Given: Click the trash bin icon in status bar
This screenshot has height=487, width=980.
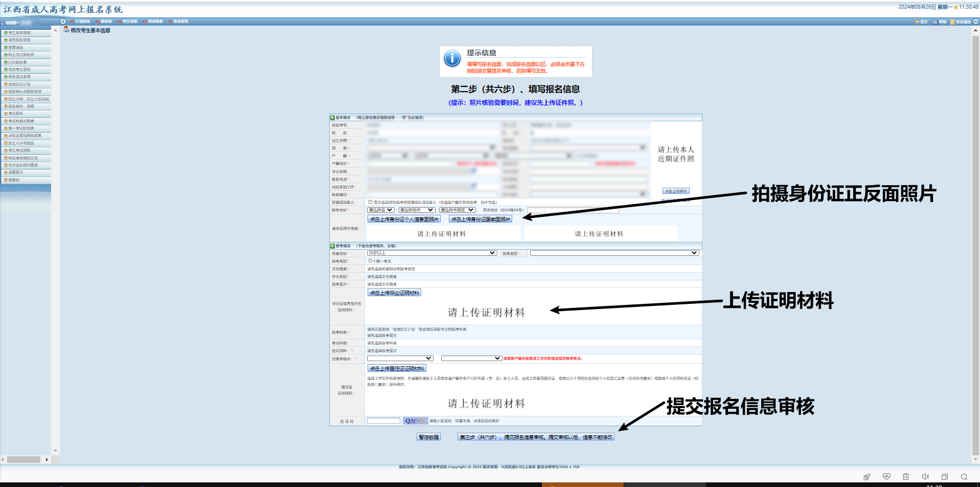Looking at the screenshot, I should coord(906,477).
